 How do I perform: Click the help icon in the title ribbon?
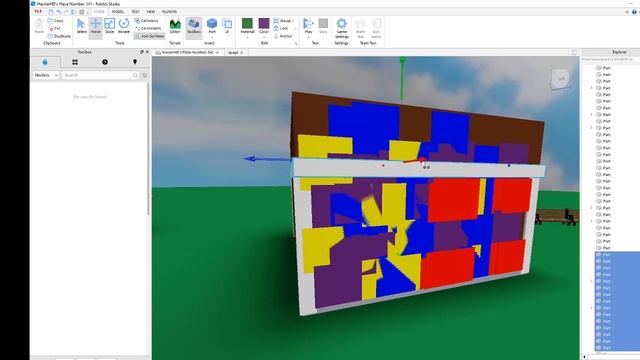pyautogui.click(x=634, y=12)
